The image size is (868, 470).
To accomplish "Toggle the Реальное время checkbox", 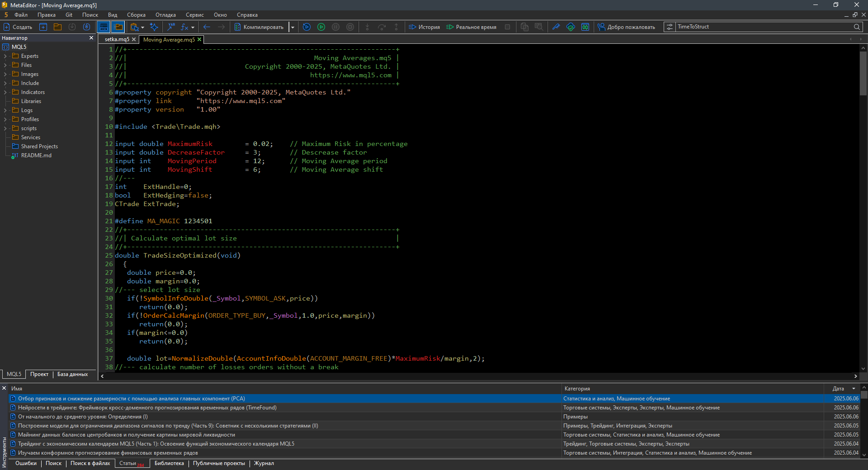I will tap(507, 27).
